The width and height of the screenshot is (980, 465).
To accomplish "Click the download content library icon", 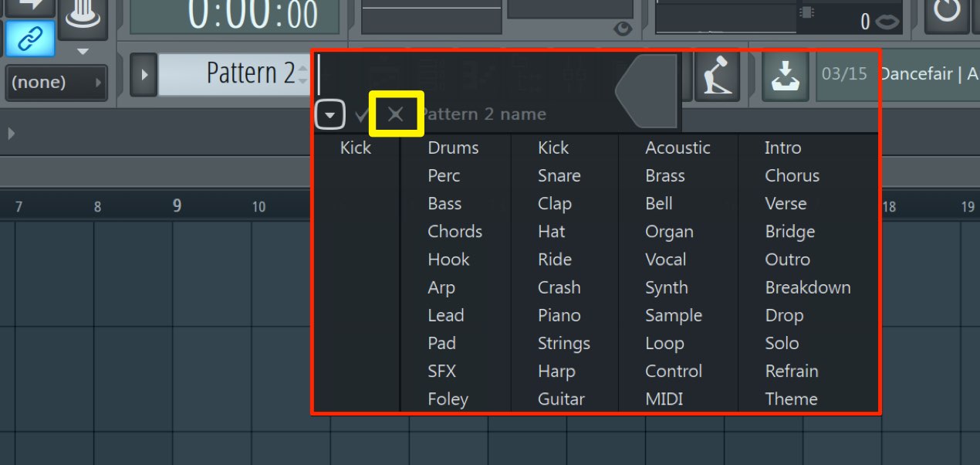I will point(785,78).
